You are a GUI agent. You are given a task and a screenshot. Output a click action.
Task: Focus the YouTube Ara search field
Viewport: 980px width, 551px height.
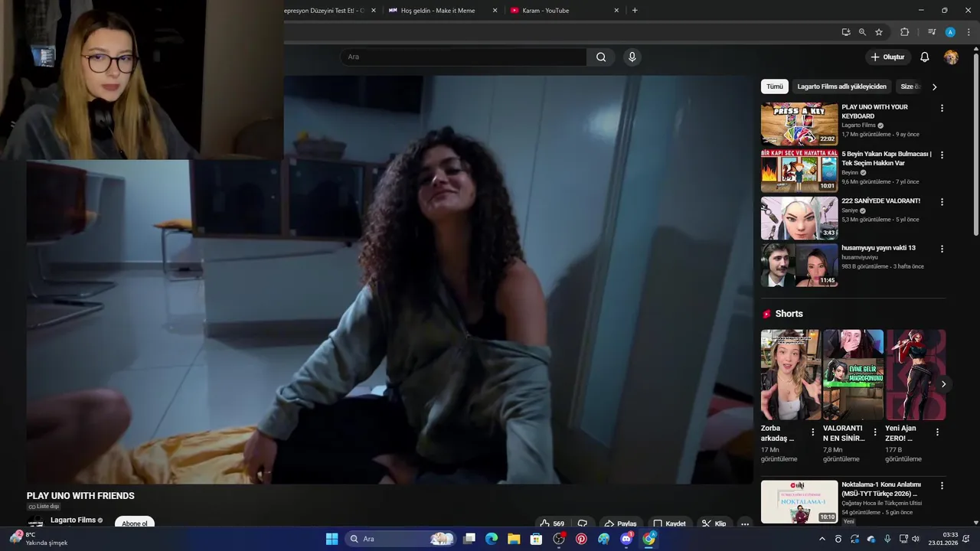point(463,57)
